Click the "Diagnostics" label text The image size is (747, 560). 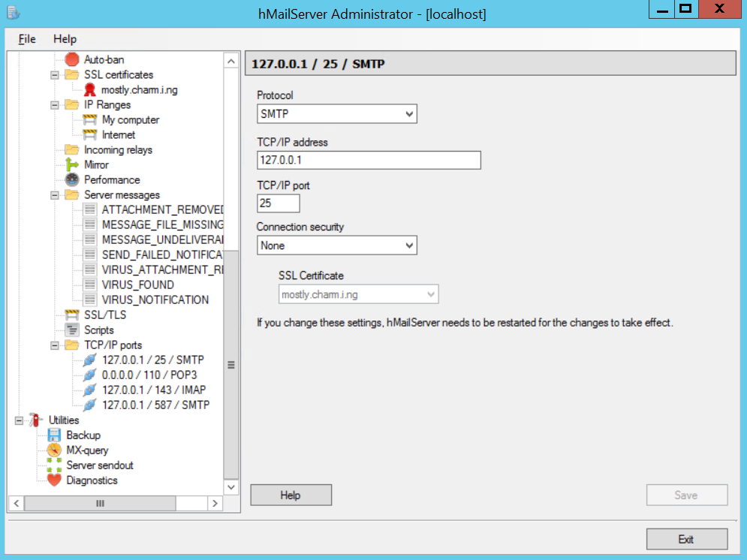92,480
